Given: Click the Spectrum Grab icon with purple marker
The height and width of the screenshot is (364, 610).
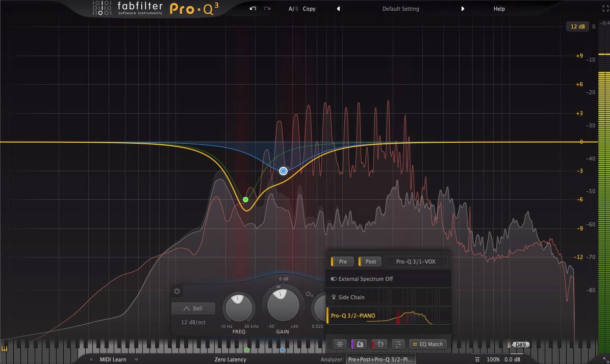Looking at the screenshot, I should [359, 344].
